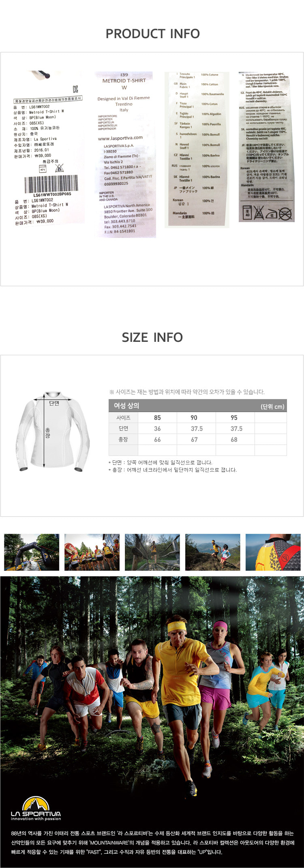The height and width of the screenshot is (868, 304).
Task: Select the size 85 column header
Action: pyautogui.click(x=157, y=417)
